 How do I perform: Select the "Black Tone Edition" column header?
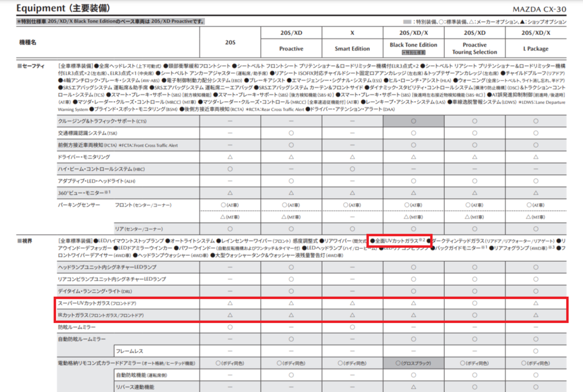point(413,45)
